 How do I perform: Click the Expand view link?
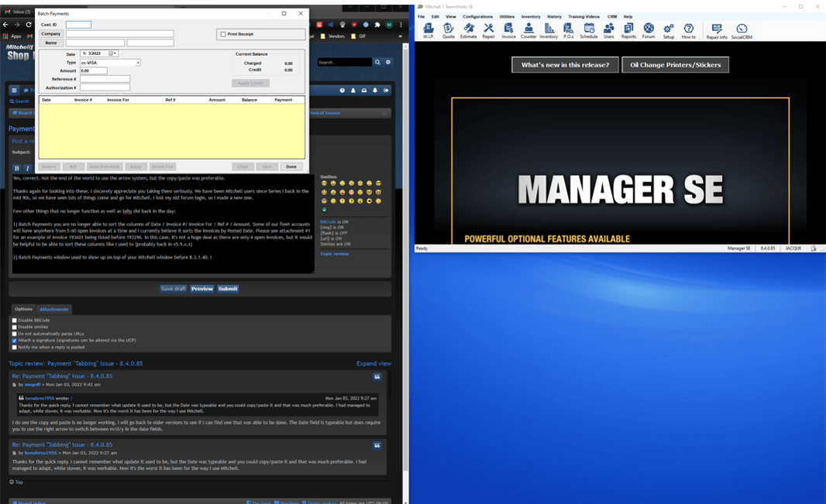373,364
